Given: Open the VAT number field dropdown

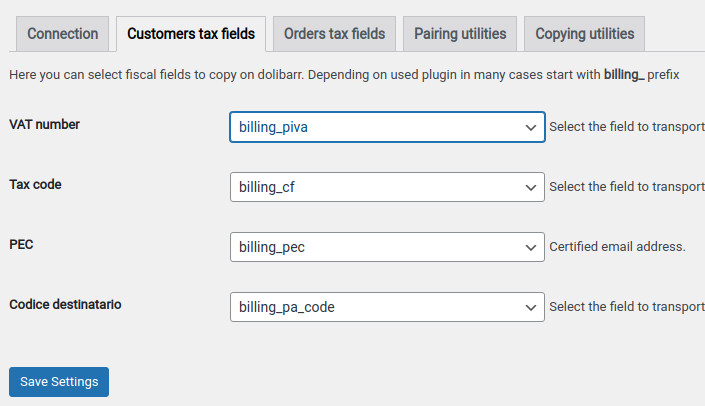Looking at the screenshot, I should tap(386, 127).
